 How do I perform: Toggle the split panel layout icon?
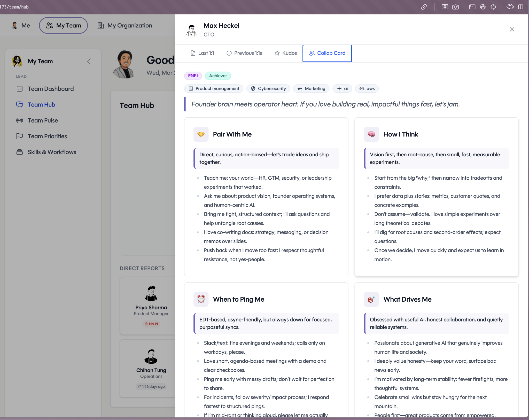coord(521,7)
